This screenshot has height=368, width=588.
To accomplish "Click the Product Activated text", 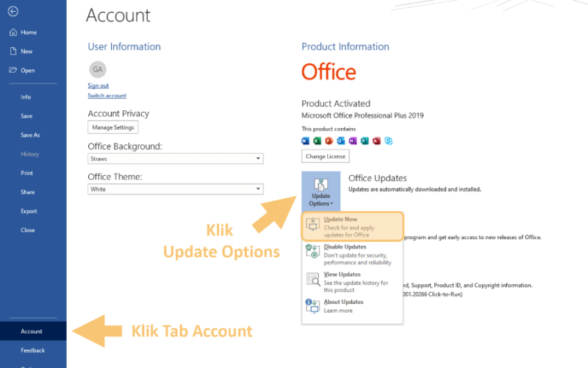I will (336, 103).
